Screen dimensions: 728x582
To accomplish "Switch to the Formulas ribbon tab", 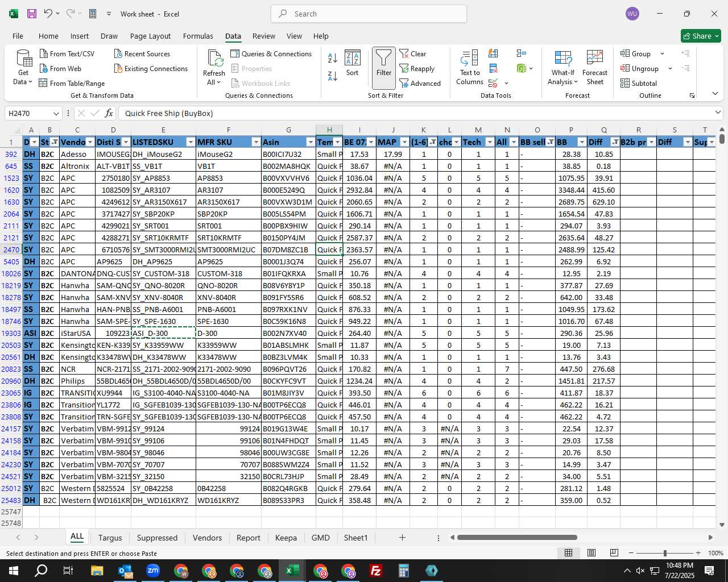I will (198, 36).
